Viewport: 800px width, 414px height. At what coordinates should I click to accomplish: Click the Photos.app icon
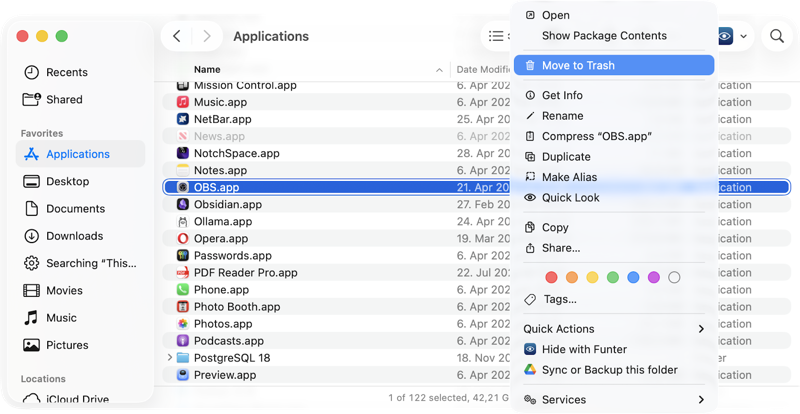(183, 324)
